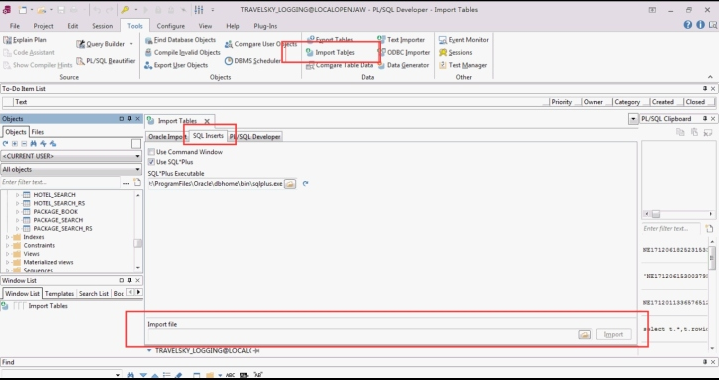Expand the Constraints folder
723x384 pixels.
pos(7,246)
